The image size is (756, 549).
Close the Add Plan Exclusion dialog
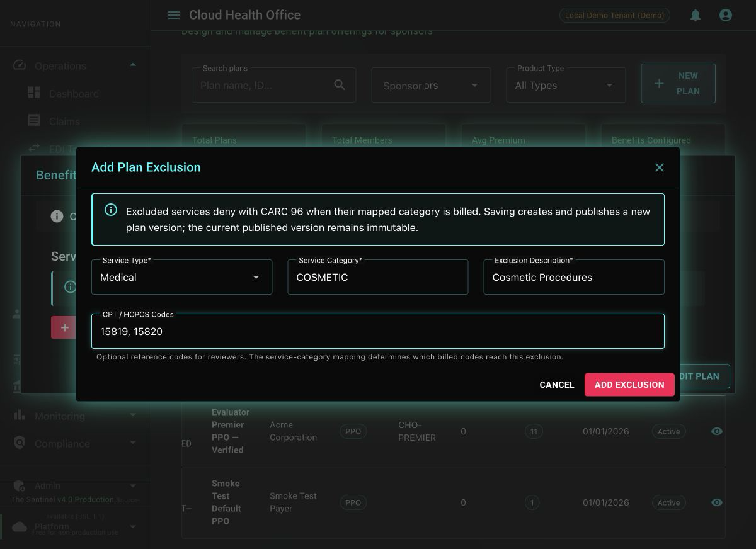pos(660,167)
